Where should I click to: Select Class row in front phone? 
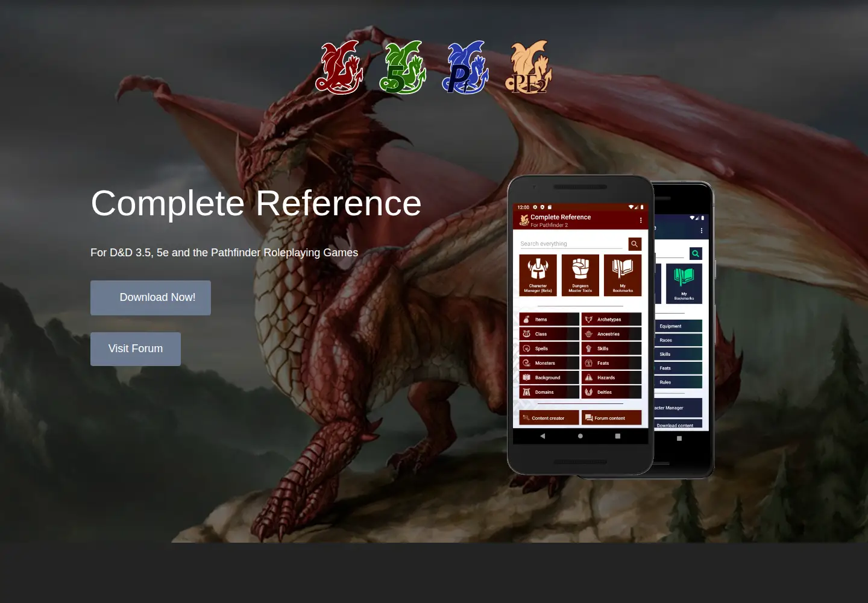click(549, 334)
